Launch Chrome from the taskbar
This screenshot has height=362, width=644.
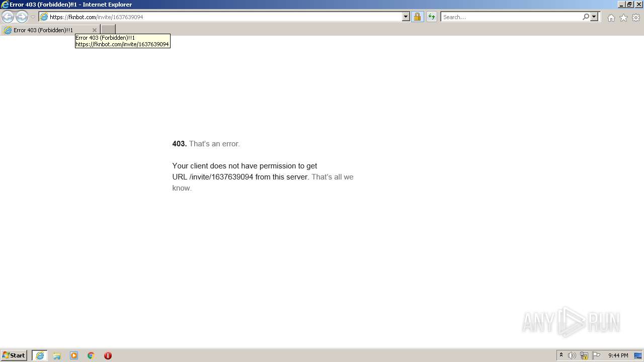[x=91, y=355]
